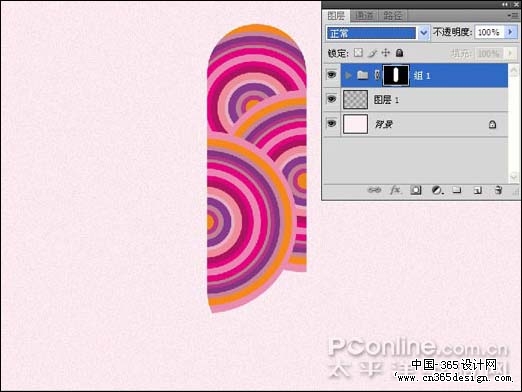The height and width of the screenshot is (392, 522).
Task: Click the 背景 layer name
Action: [384, 124]
